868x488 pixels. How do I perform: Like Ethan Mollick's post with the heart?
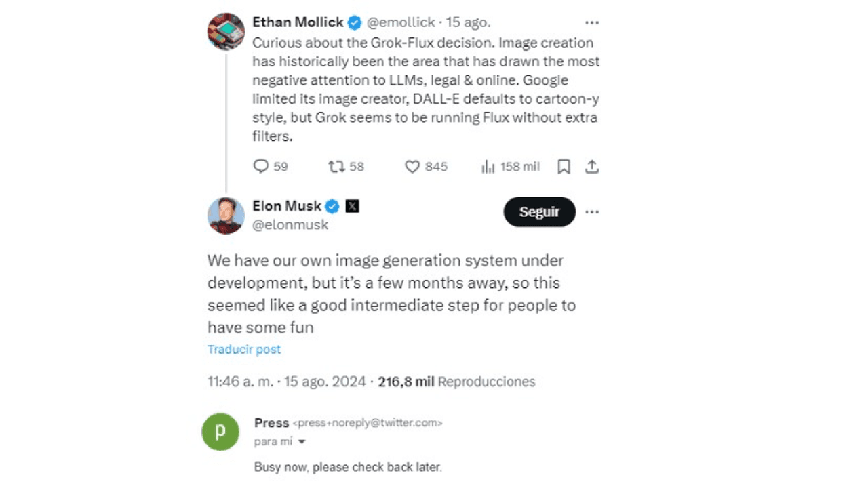point(412,166)
